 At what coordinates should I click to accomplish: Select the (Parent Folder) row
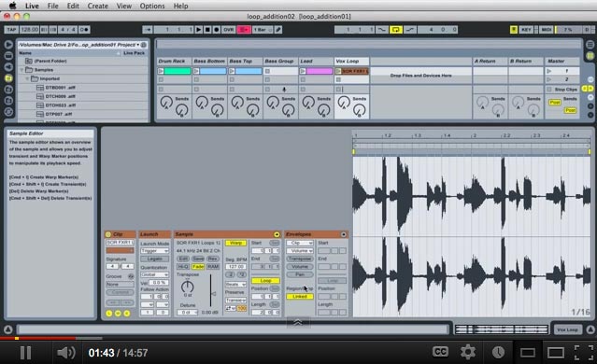[x=82, y=61]
